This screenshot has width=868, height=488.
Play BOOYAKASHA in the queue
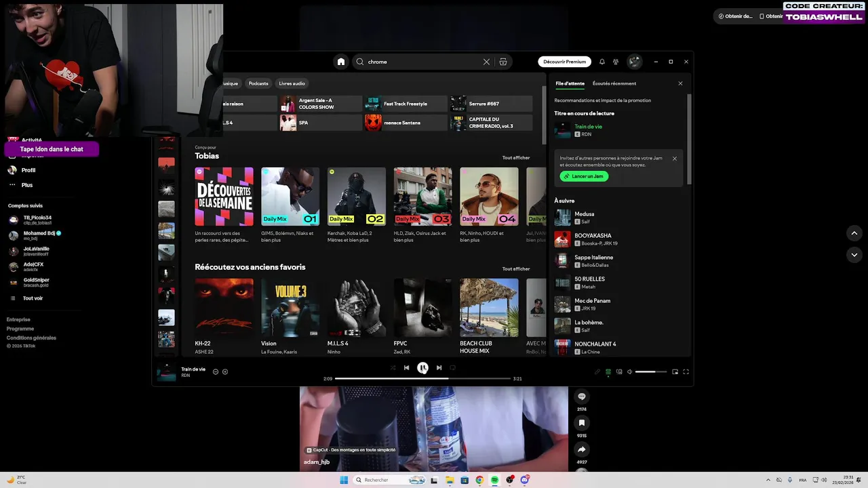point(618,239)
